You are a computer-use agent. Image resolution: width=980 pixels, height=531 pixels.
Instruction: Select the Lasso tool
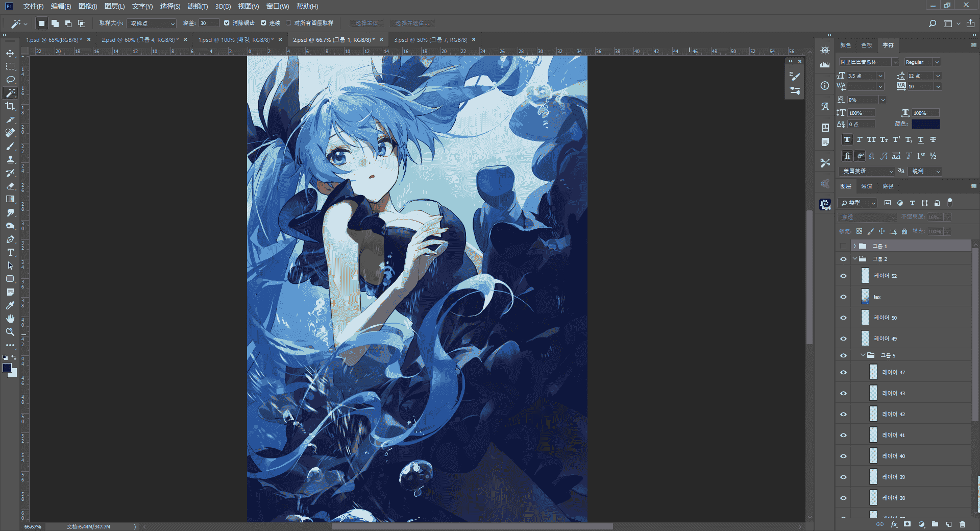click(x=10, y=80)
